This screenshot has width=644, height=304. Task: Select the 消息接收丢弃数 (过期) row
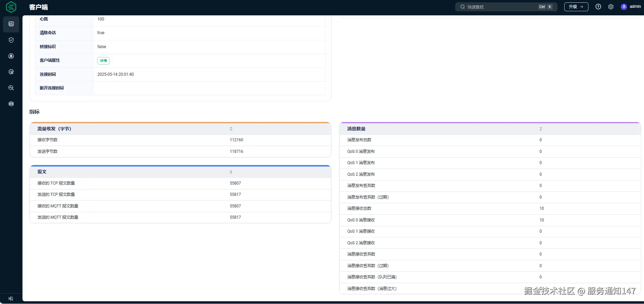[490, 266]
